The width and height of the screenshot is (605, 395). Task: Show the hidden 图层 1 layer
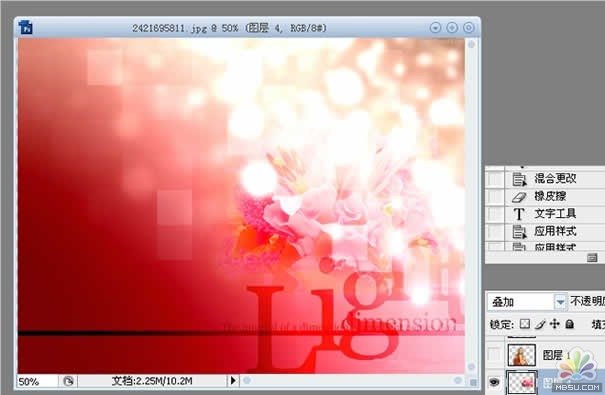(x=494, y=354)
